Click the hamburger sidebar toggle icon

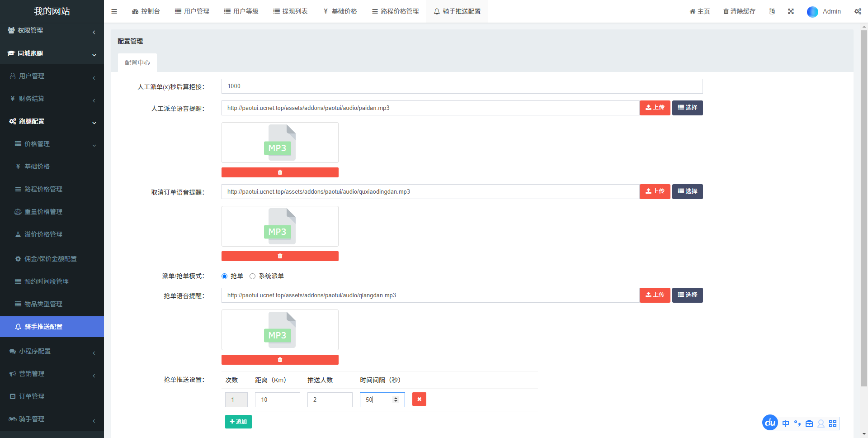pos(114,11)
